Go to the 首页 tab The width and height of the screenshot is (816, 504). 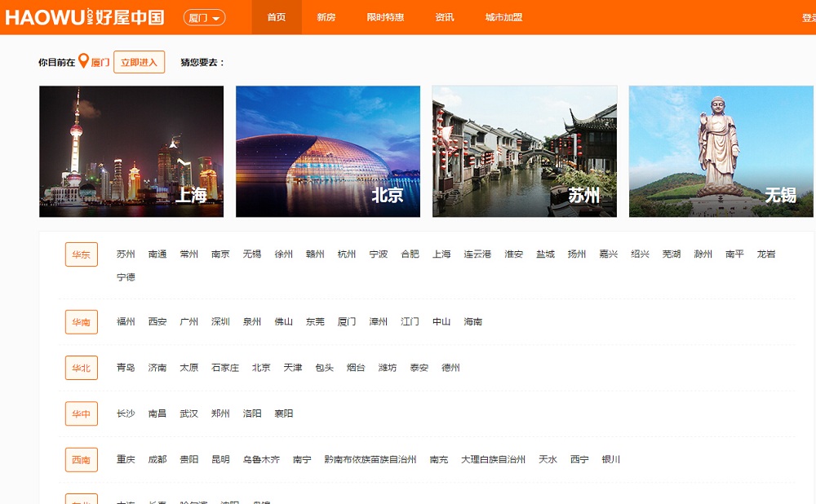tap(277, 17)
